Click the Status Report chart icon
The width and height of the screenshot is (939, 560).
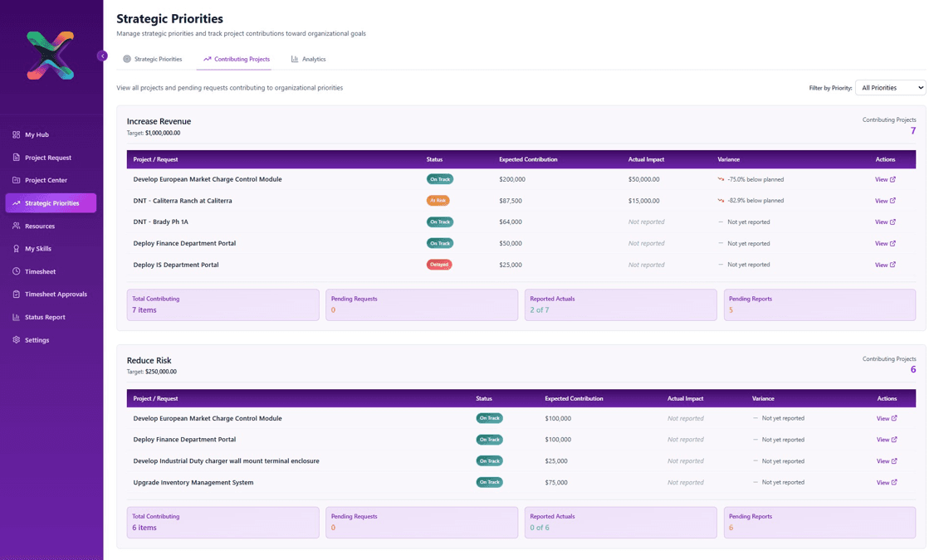coord(16,316)
